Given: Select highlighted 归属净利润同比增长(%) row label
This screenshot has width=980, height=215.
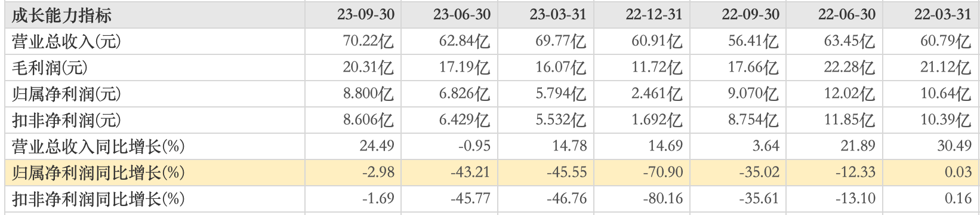Looking at the screenshot, I should point(98,173).
